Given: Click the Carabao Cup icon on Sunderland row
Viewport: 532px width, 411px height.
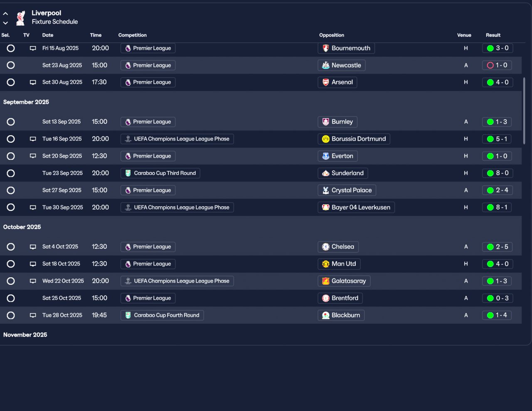Looking at the screenshot, I should pos(128,173).
